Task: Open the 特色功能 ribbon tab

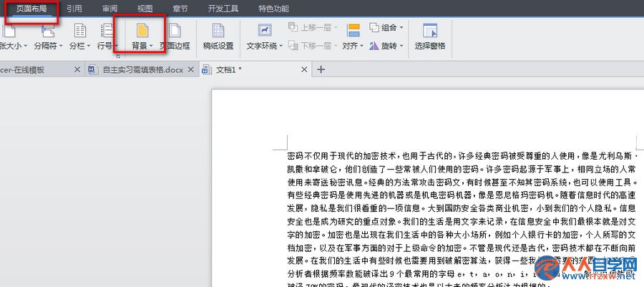Action: 273,9
